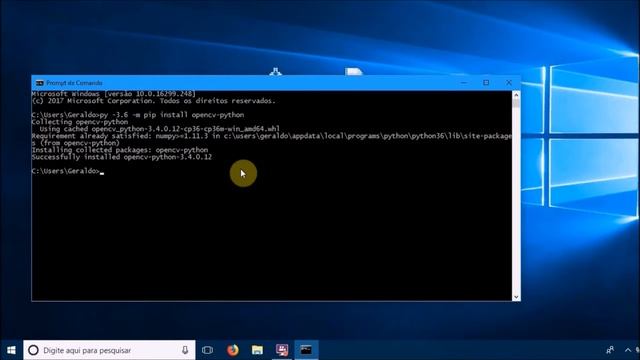
Task: Click the 'Successfully installed opencv-python-3.4.0.12' line
Action: (122, 157)
